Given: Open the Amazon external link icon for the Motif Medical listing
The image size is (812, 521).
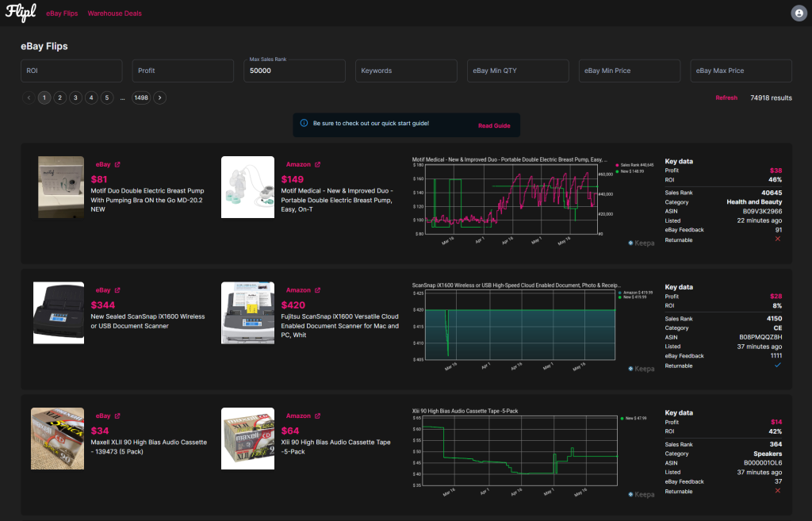Looking at the screenshot, I should [317, 165].
